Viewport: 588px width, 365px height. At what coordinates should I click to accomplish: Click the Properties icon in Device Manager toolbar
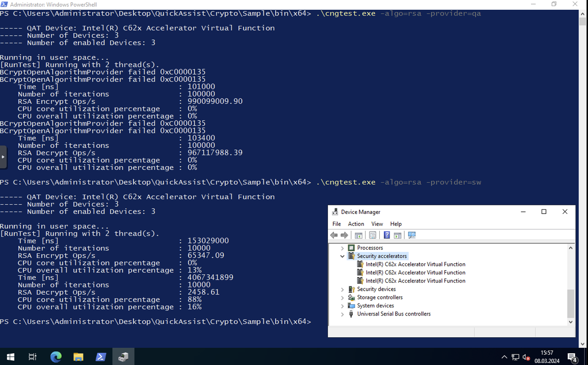[x=373, y=235]
